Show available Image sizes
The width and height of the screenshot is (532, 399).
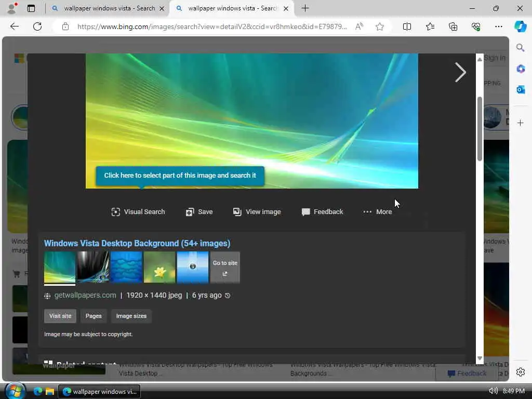pos(131,316)
